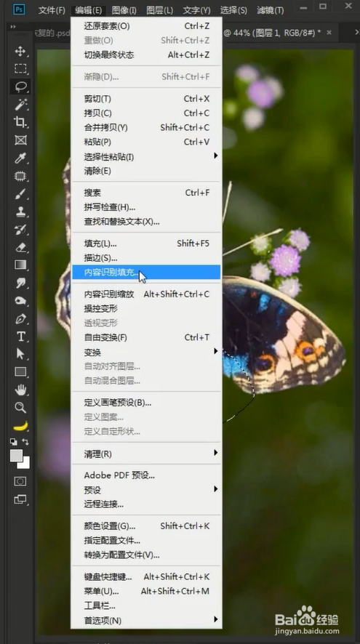Screen dimensions: 360x644
Task: Select the Gradient tool
Action: 20,265
